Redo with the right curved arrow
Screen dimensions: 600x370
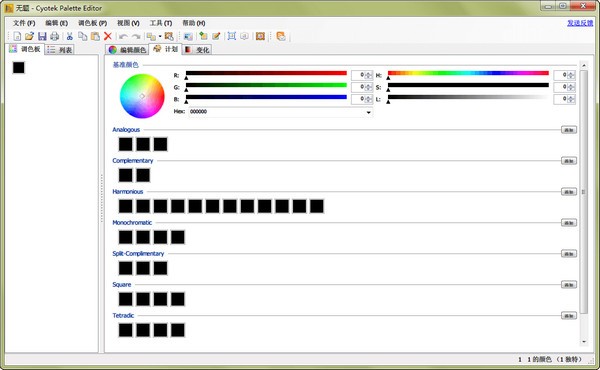[136, 36]
